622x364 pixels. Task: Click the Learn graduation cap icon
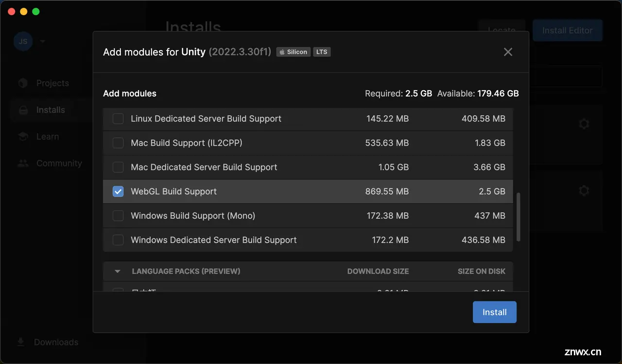(23, 137)
